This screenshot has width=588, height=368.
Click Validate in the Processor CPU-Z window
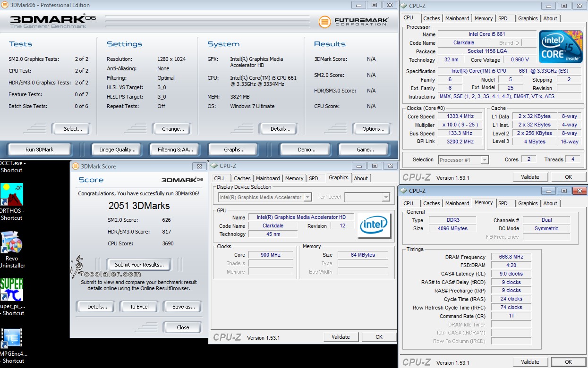530,177
